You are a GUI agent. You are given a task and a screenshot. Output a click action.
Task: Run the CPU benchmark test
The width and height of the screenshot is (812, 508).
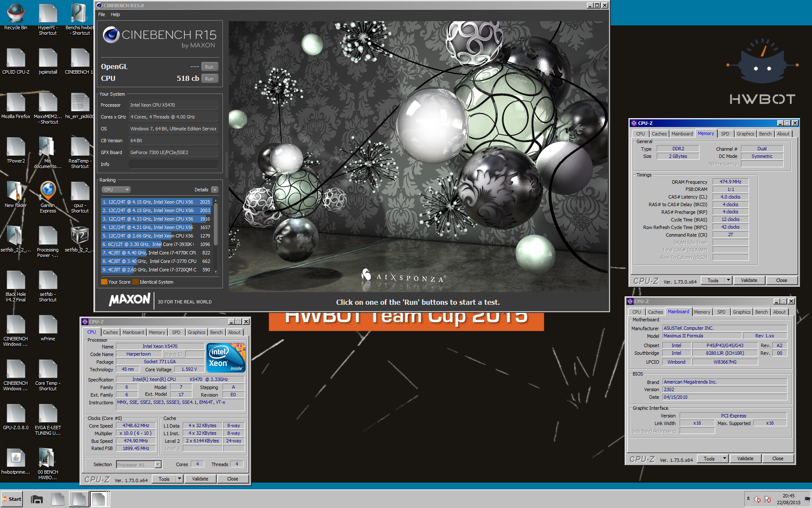coord(209,79)
